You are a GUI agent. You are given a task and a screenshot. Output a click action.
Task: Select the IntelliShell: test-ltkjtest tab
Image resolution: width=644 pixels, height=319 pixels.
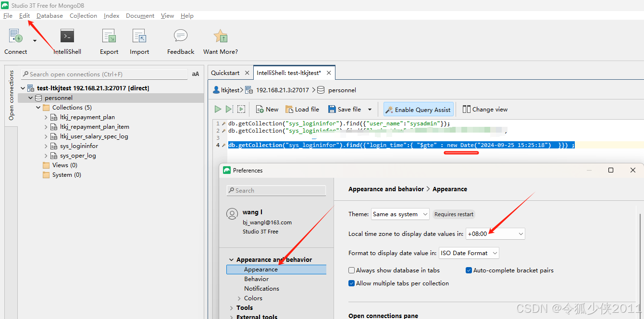289,73
